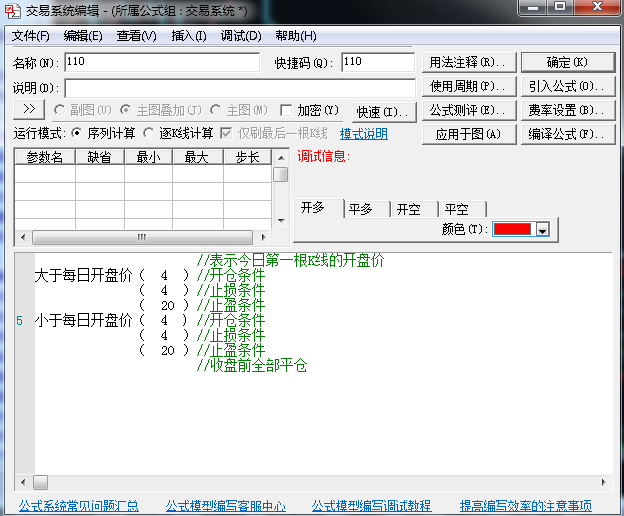The image size is (624, 516).
Task: Click 编译公式 button
Action: (x=567, y=134)
